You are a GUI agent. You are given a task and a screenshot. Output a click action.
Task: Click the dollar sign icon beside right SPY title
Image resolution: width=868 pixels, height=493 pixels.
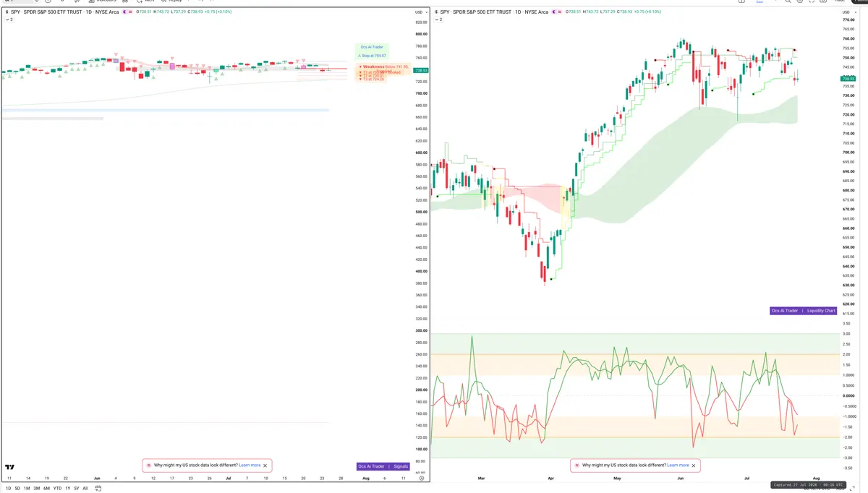[436, 12]
